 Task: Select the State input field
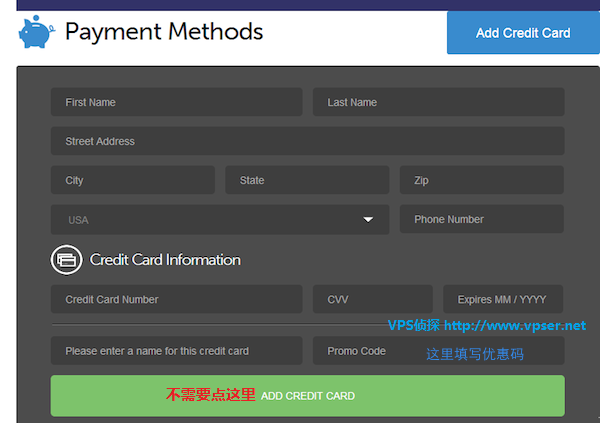pos(307,180)
